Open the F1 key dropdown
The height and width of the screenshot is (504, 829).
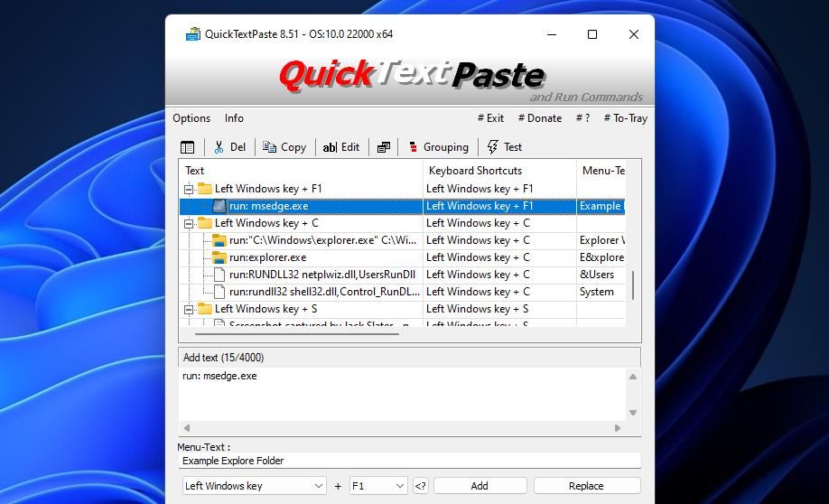(377, 486)
